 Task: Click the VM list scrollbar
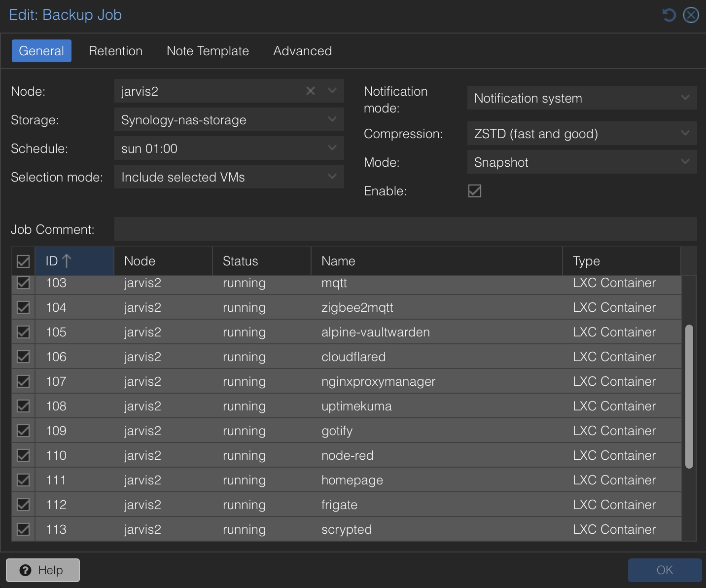coord(689,395)
